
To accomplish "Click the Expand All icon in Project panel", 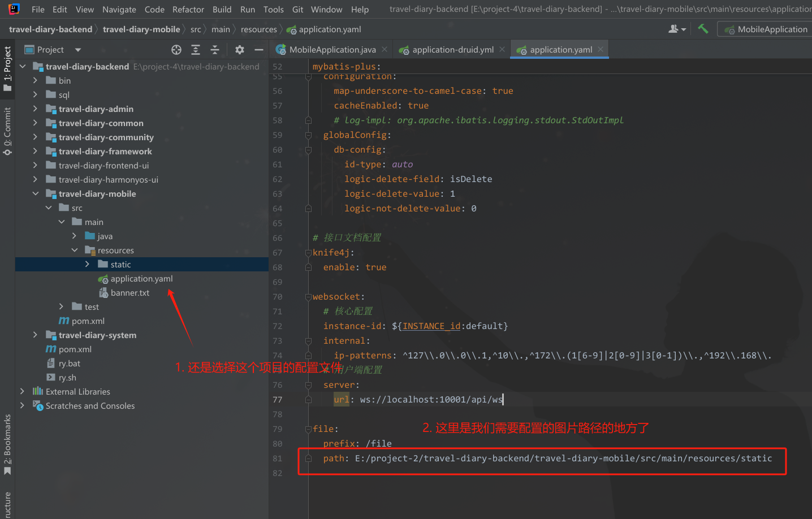I will 196,50.
